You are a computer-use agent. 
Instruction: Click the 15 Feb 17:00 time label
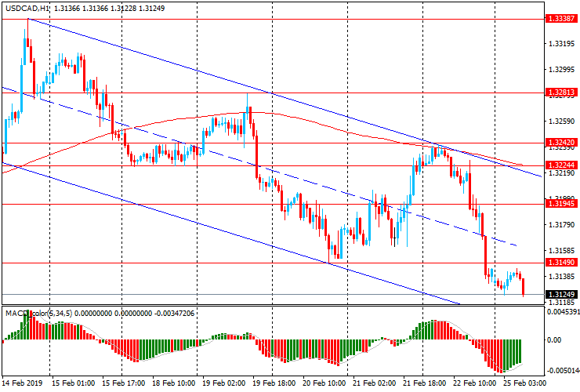[x=124, y=383]
